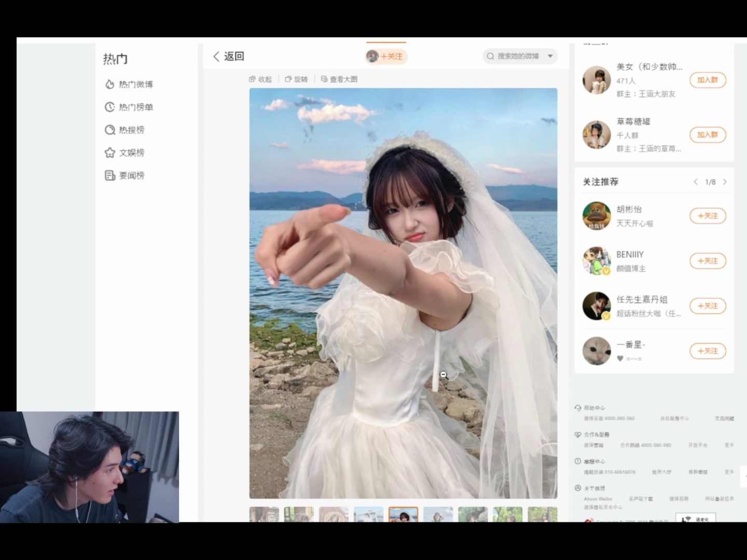Image resolution: width=747 pixels, height=560 pixels.
Task: Click the magnifier icon in the search box
Action: coord(490,56)
